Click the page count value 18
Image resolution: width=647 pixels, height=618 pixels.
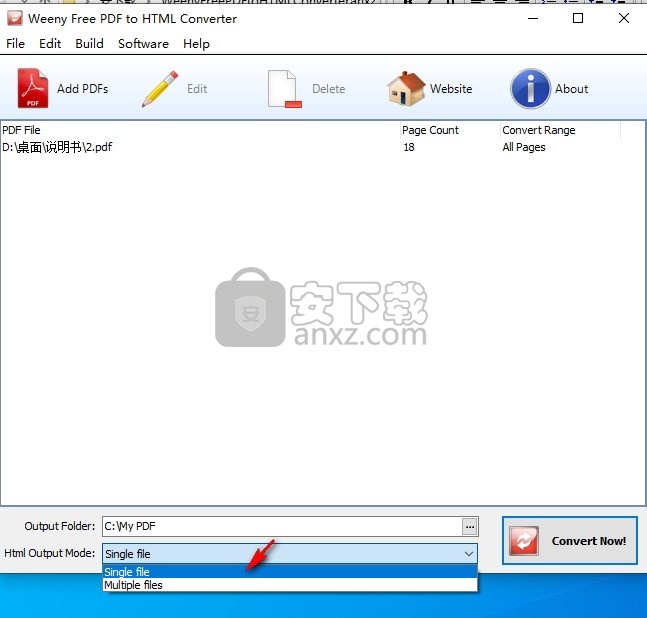pyautogui.click(x=409, y=147)
